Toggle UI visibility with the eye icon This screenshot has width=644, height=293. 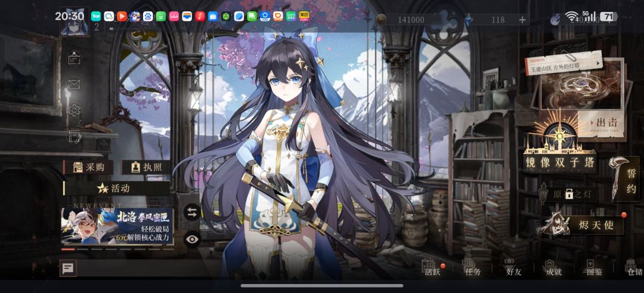coord(192,239)
